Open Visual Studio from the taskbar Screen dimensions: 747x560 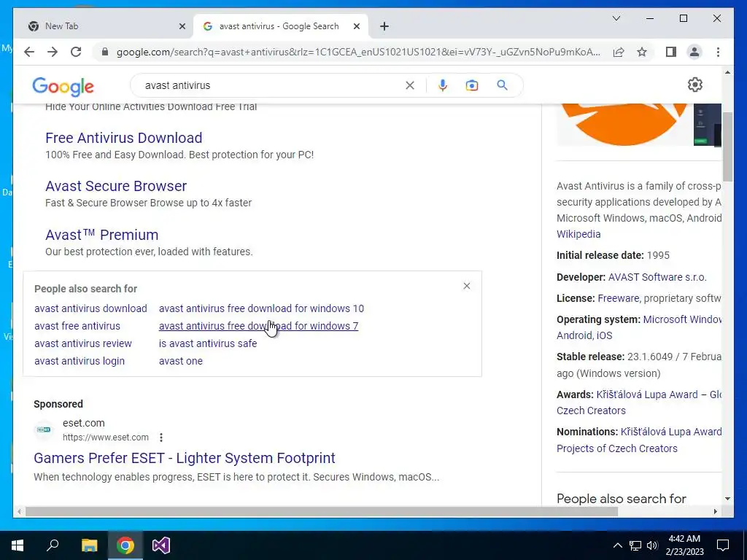pos(161,545)
